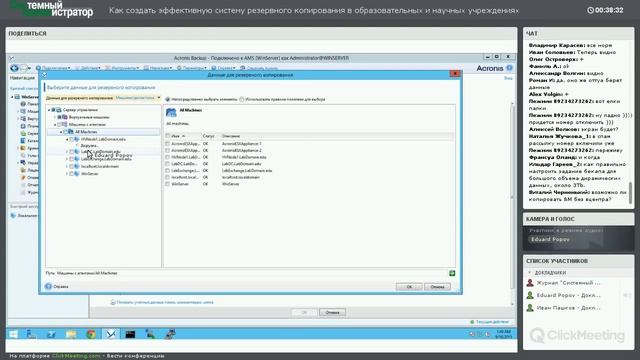Click the sound icon next to Eduard Popov
Screen dimensions: 640x360
coord(627,295)
